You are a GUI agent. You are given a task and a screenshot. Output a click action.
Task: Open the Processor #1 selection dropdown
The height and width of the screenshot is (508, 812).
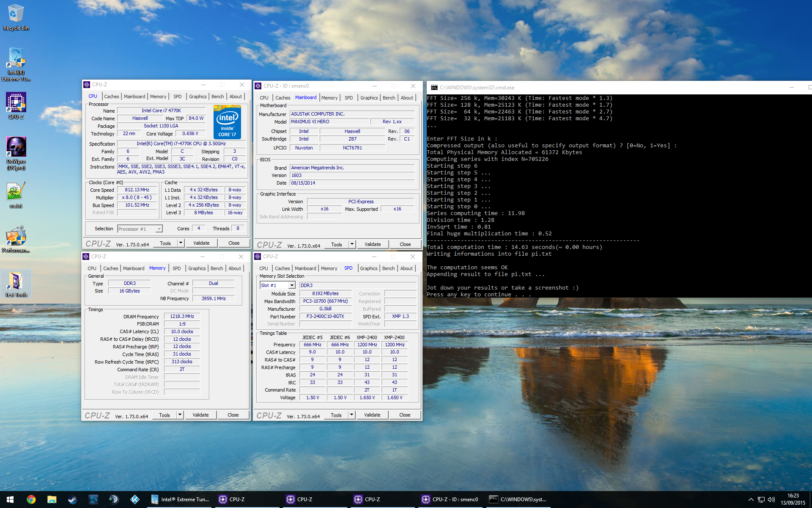coord(140,229)
